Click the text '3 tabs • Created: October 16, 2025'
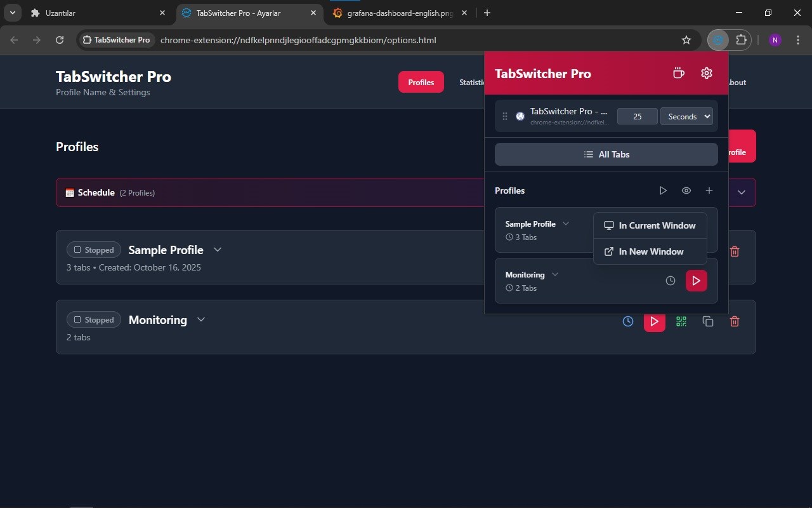 pos(134,267)
